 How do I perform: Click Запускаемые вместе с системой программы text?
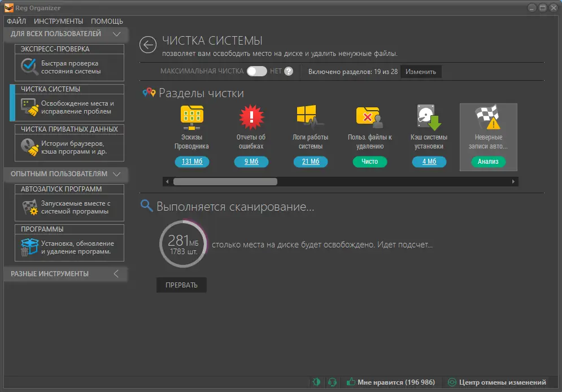click(76, 207)
